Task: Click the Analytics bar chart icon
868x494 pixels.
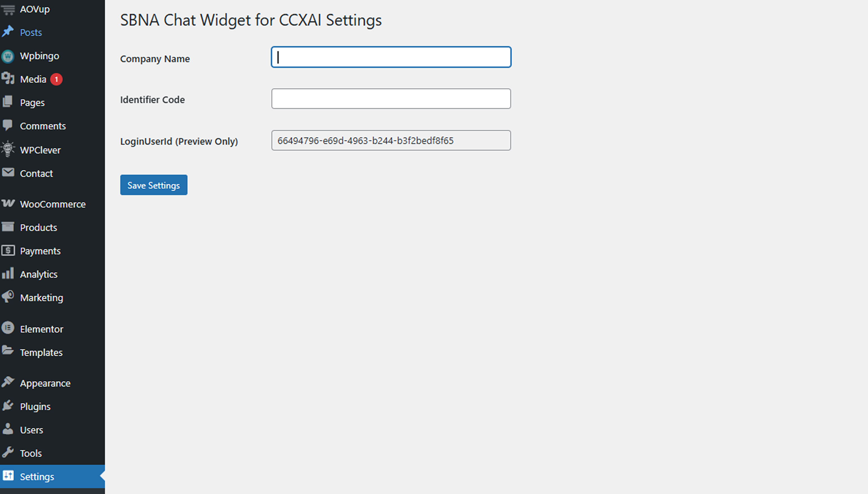Action: pos(8,274)
